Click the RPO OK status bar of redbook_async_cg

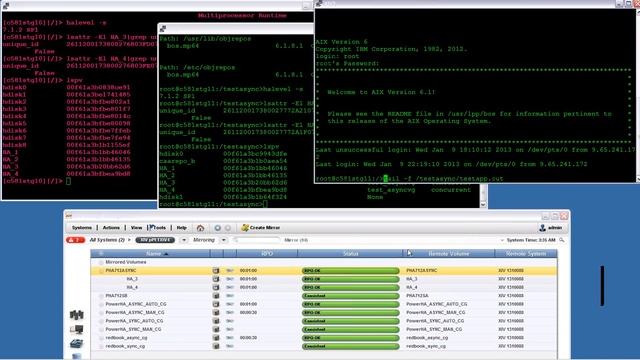(350, 338)
